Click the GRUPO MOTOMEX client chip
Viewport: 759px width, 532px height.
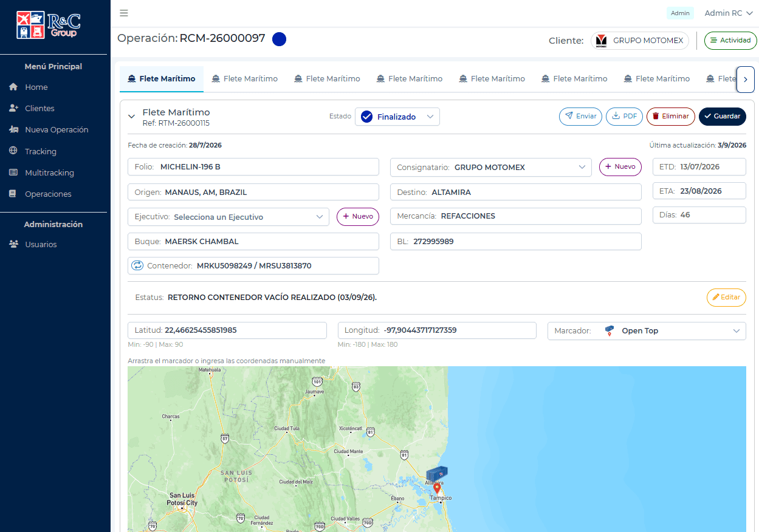pos(640,41)
